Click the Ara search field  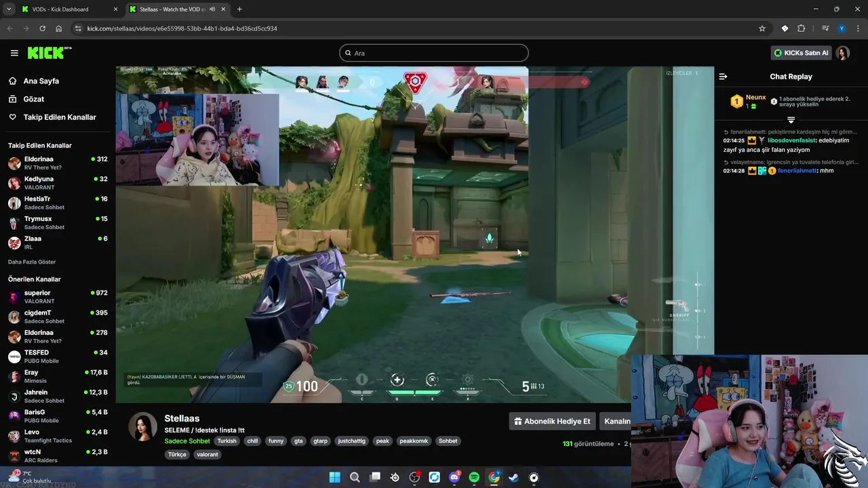pos(434,53)
